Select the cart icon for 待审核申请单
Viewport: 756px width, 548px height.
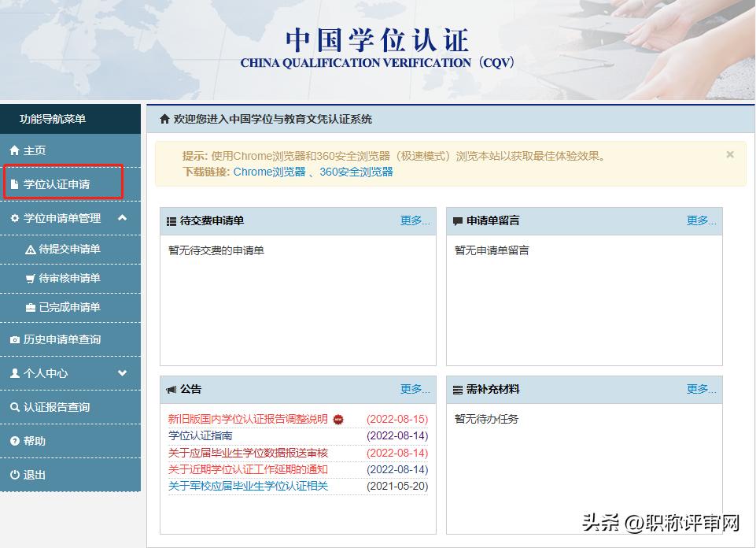30,278
